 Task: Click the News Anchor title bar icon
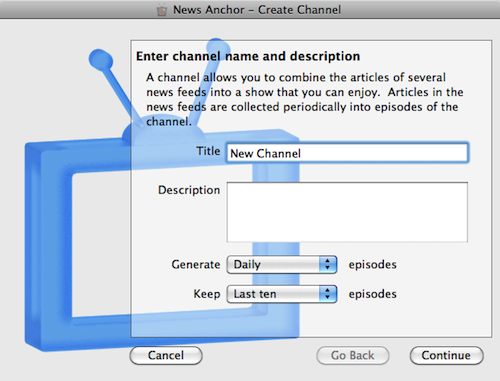[162, 10]
